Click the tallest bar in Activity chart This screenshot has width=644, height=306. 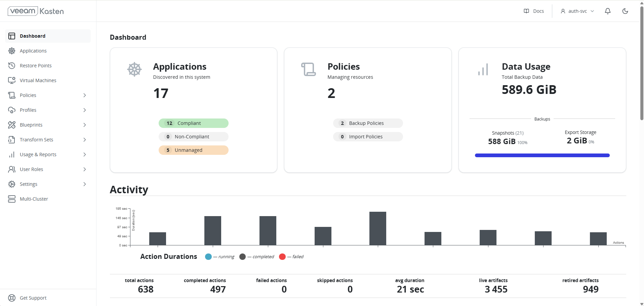[377, 228]
